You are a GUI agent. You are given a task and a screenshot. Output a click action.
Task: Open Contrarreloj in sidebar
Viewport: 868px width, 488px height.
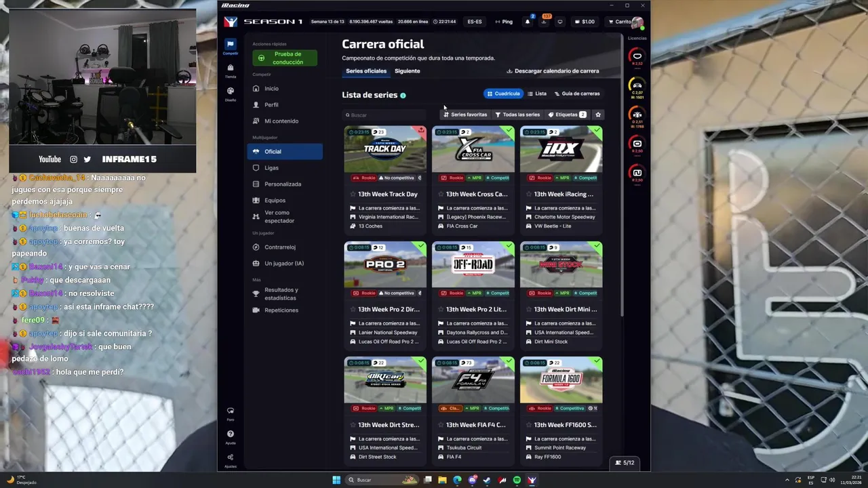[285, 247]
